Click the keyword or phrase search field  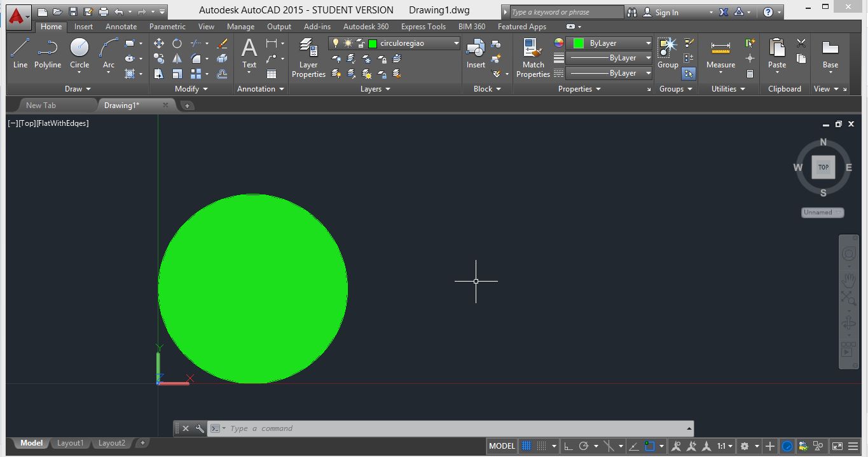coord(567,12)
